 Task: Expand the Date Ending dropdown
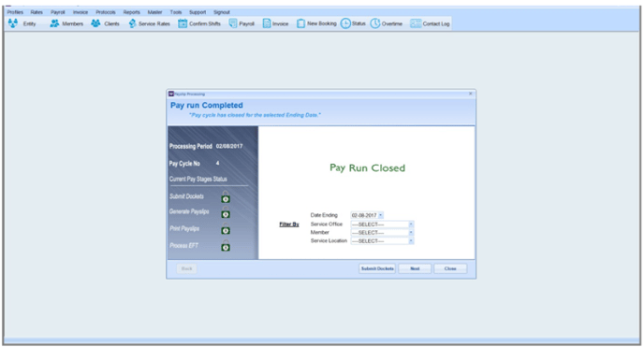[x=381, y=215]
